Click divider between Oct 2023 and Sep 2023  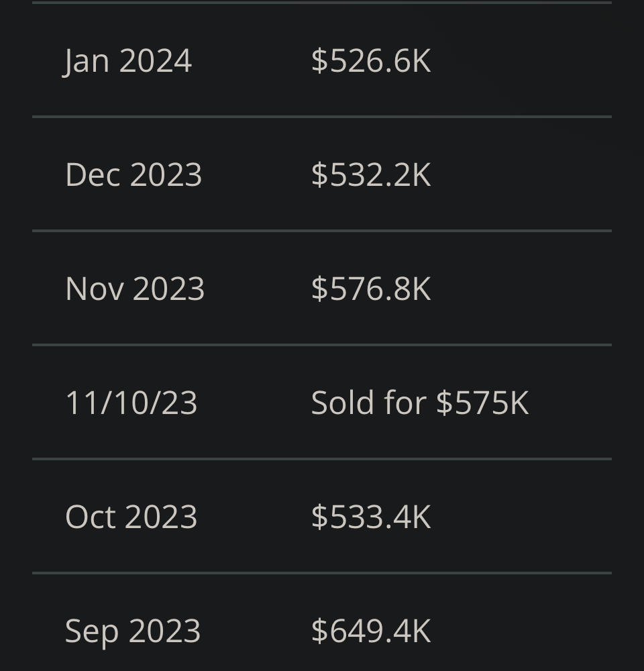(x=322, y=573)
